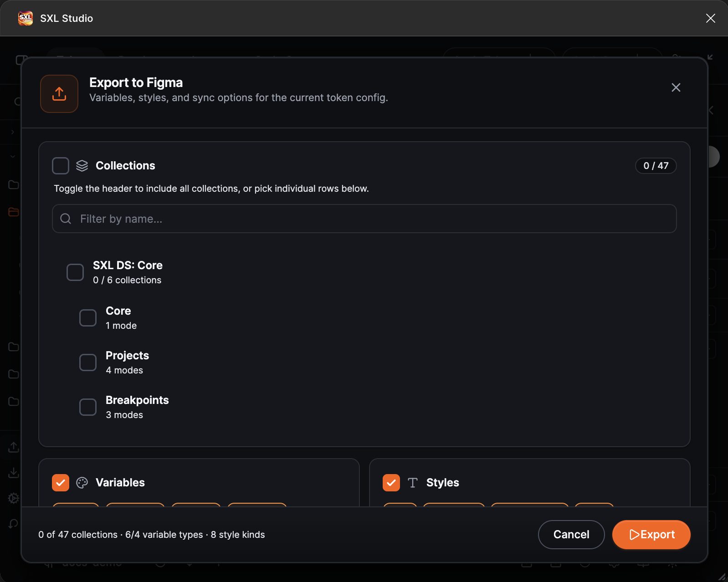This screenshot has height=582, width=728.
Task: Click the Styles typography T icon
Action: pyautogui.click(x=413, y=483)
